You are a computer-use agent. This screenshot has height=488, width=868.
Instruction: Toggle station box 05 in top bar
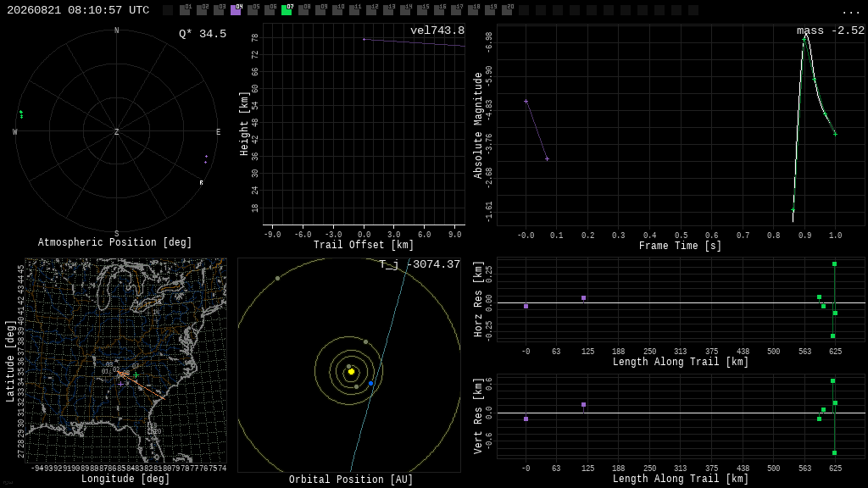253,10
